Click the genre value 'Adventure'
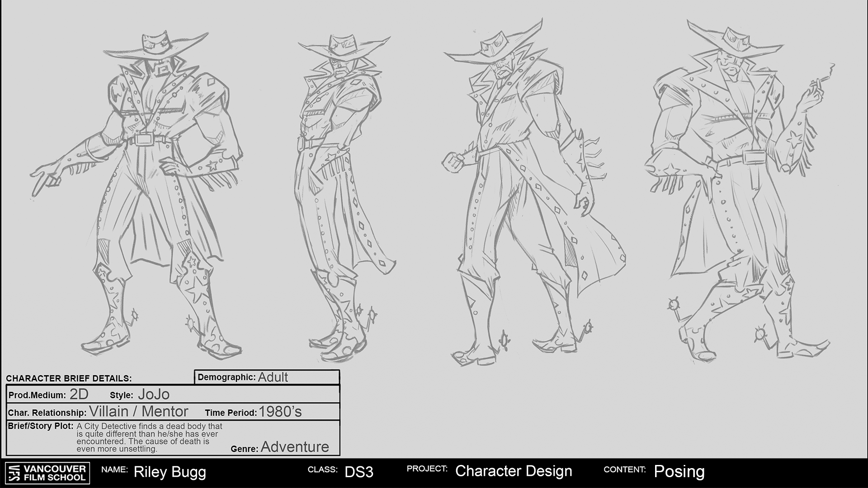The image size is (868, 488). coord(295,447)
